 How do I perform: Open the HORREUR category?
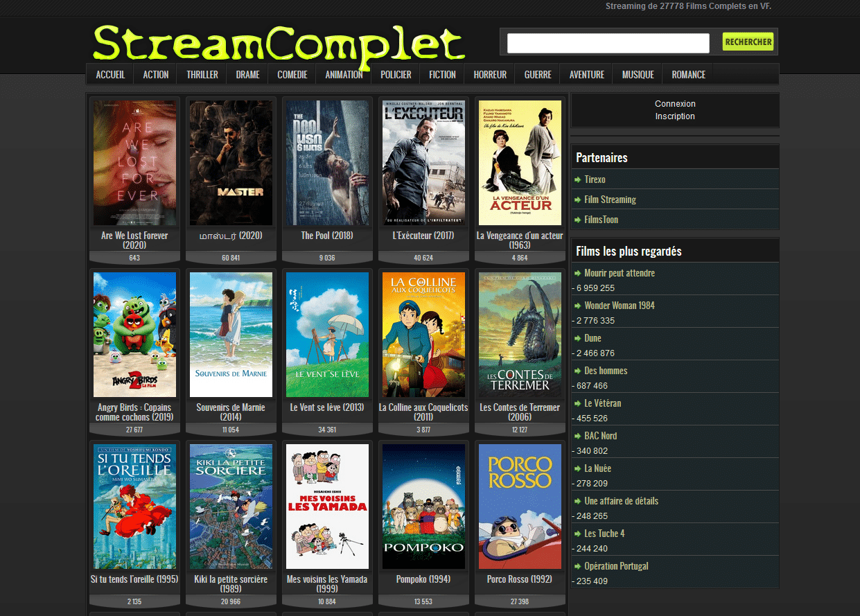(490, 74)
